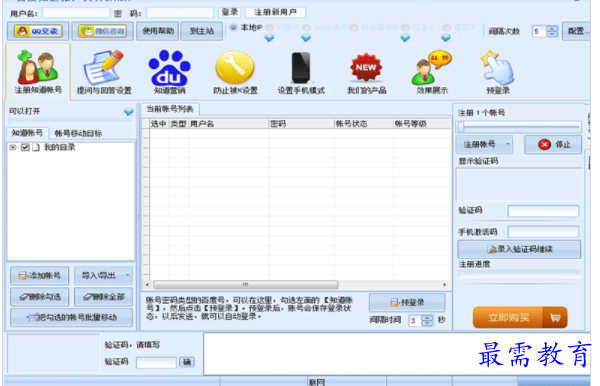Image resolution: width=600 pixels, height=386 pixels.
Task: Open the 注册帐号 dropdown arrow
Action: coord(508,144)
